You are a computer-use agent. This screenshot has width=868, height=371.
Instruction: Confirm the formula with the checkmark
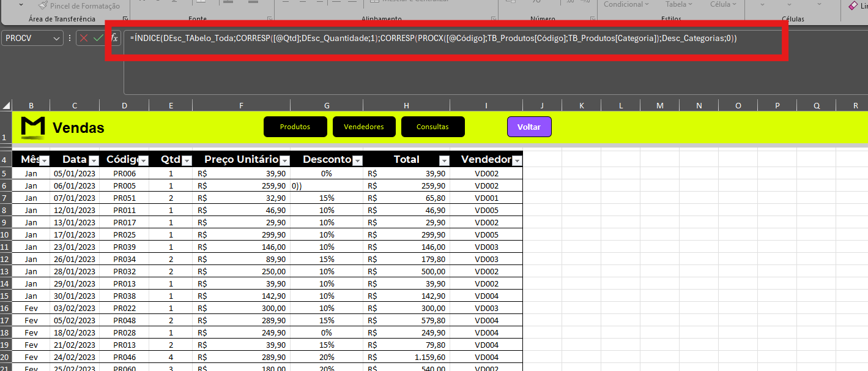point(98,38)
